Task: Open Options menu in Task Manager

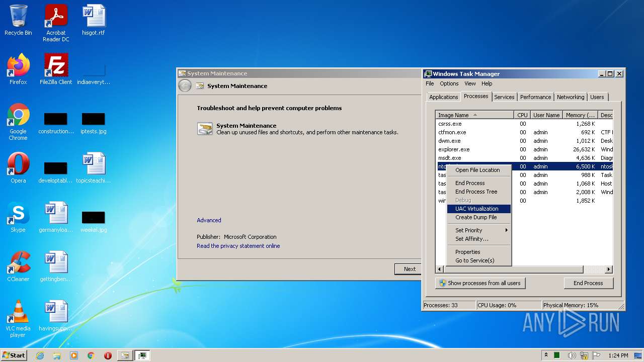Action: 449,83
